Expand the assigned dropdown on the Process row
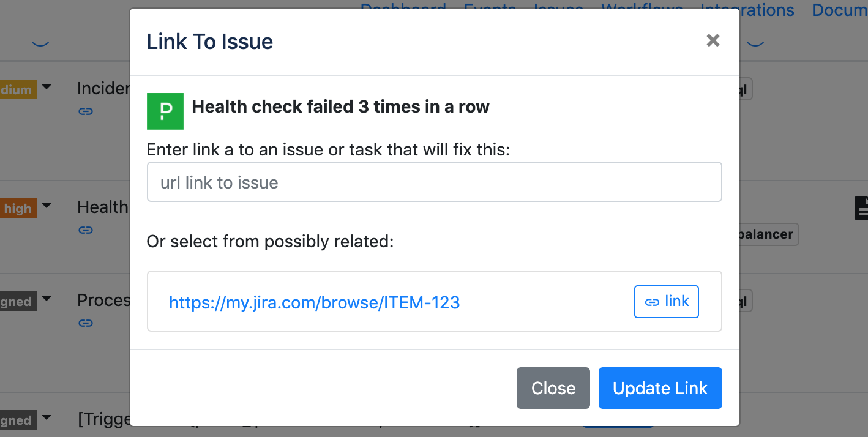The height and width of the screenshot is (437, 868). point(47,300)
